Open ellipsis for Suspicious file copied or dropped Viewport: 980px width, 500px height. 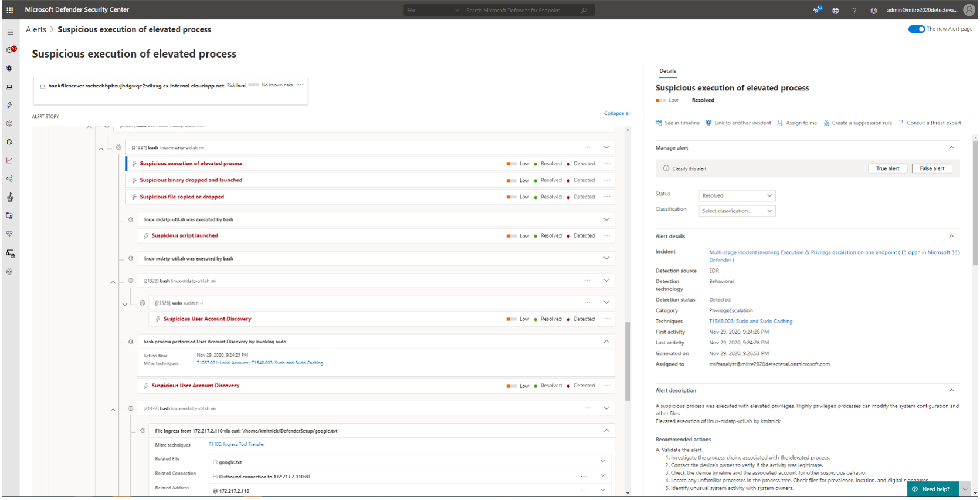click(x=607, y=197)
